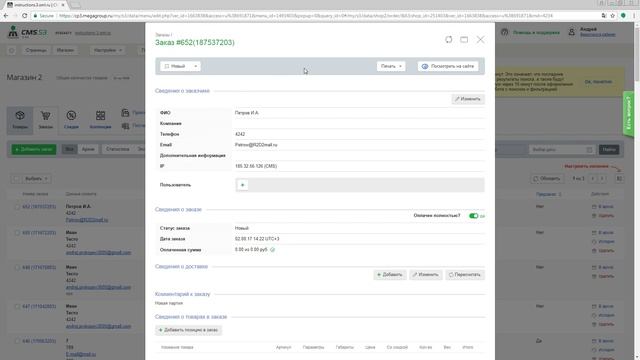
Task: Toggle the Оплачен полностью switch
Action: pyautogui.click(x=473, y=216)
